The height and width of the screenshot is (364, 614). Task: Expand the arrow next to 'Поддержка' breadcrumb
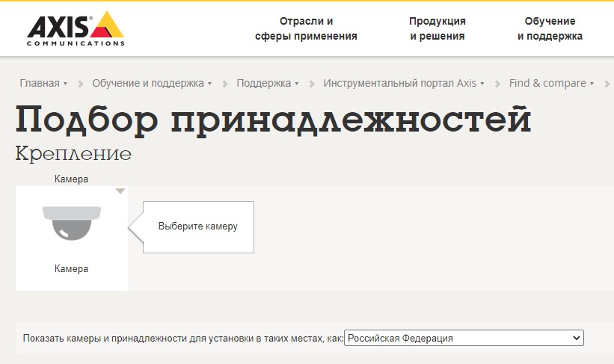click(296, 84)
